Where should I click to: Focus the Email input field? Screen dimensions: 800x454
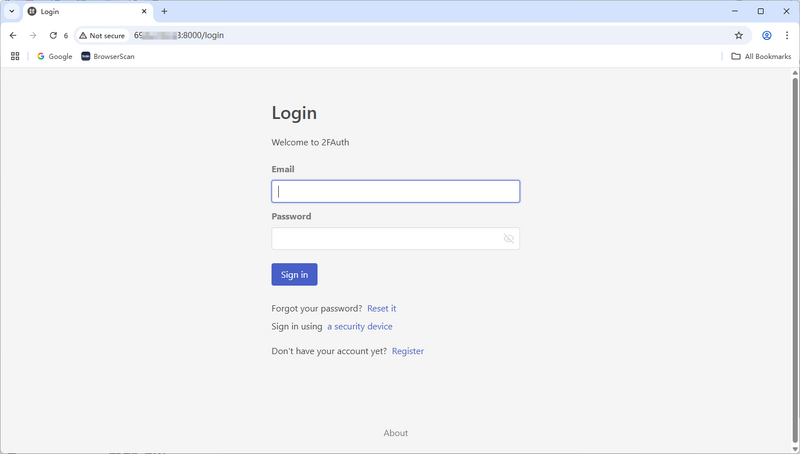395,191
